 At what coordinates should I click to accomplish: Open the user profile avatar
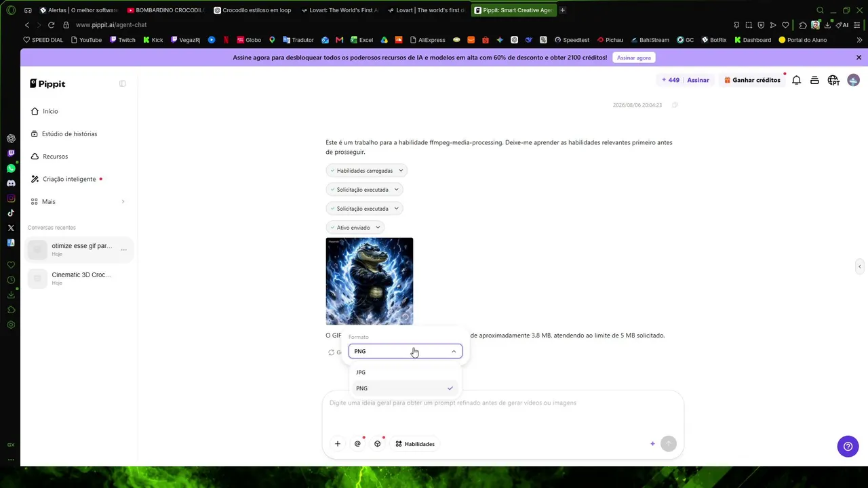pyautogui.click(x=853, y=80)
